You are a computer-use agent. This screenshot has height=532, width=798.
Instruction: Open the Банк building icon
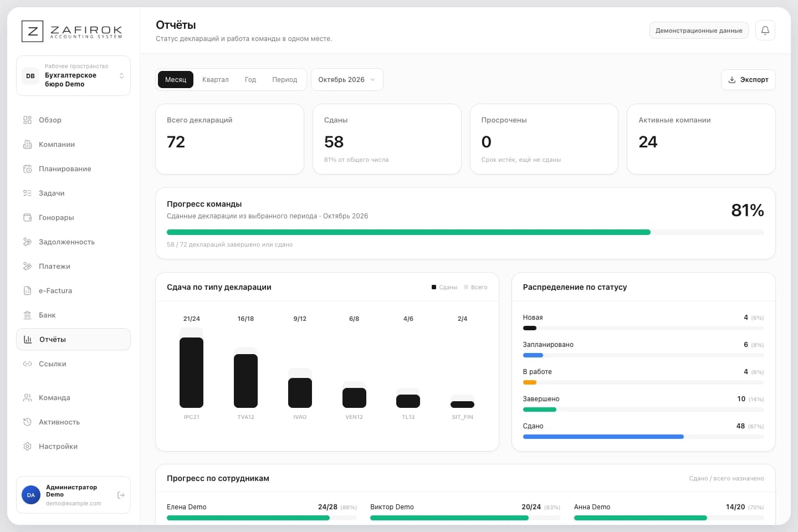27,315
